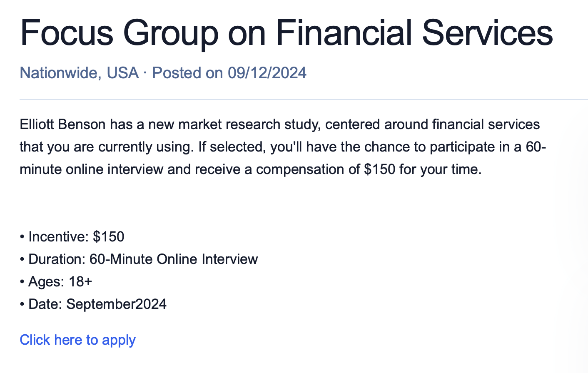Click the 'Posted on 09/12/2024' date text
This screenshot has width=588, height=373.
point(229,73)
